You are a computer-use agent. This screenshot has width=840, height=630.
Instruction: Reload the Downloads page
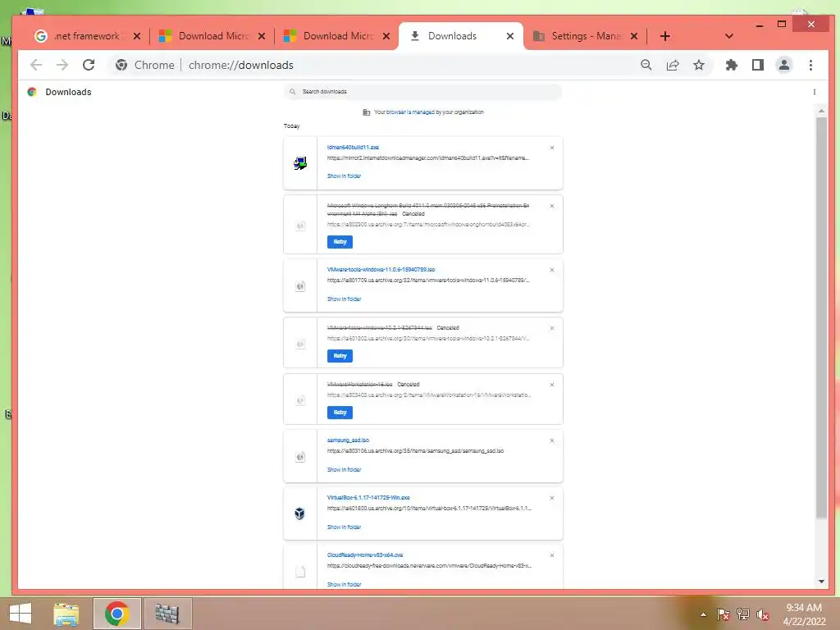tap(89, 65)
